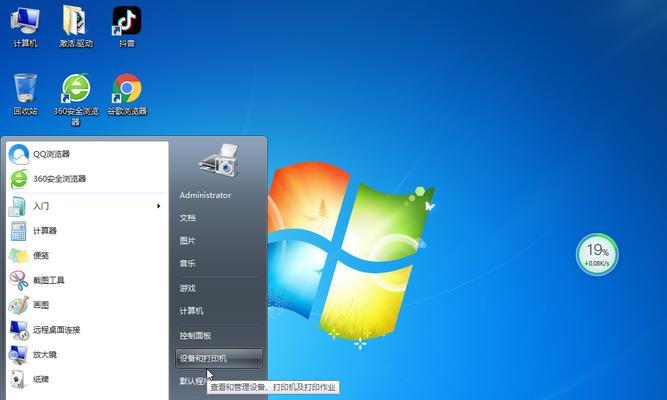Click the 计算器 label text
The height and width of the screenshot is (400, 667).
pyautogui.click(x=45, y=231)
